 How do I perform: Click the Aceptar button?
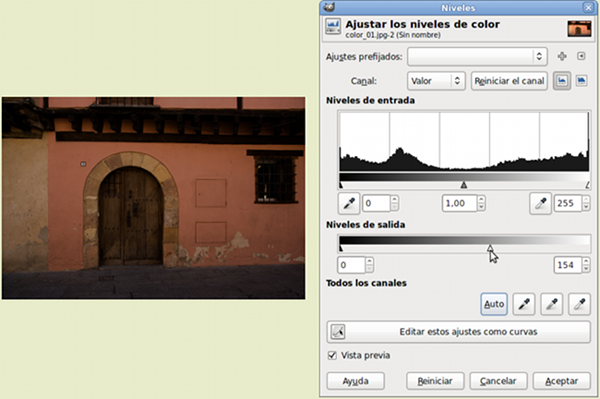(561, 381)
